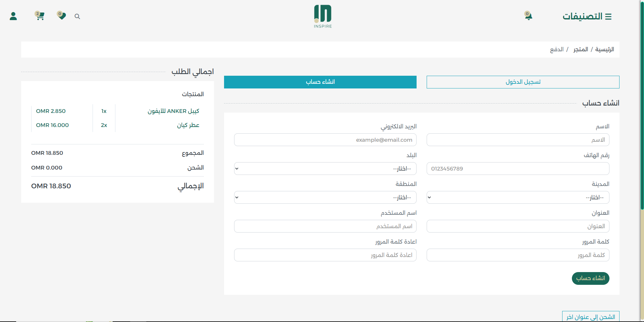The image size is (644, 322).
Task: Go to المتجر breadcrumb link
Action: click(581, 50)
